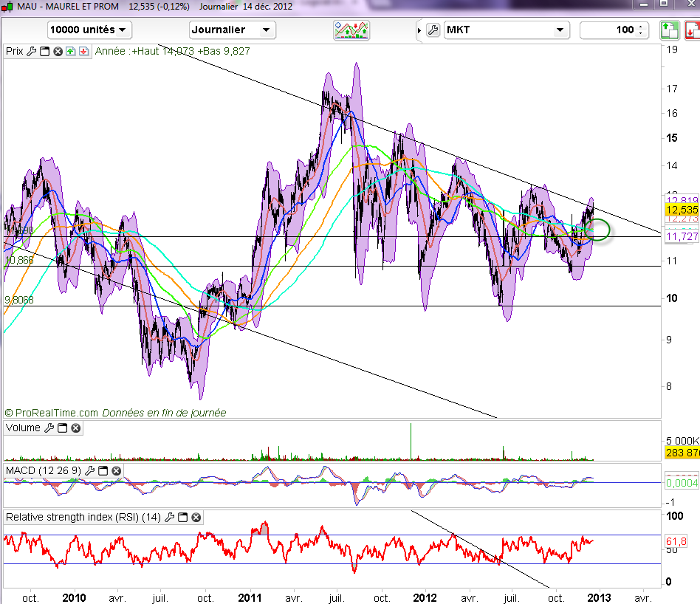Remove the MACD indicator panel
This screenshot has height=604, width=700.
coord(116,470)
